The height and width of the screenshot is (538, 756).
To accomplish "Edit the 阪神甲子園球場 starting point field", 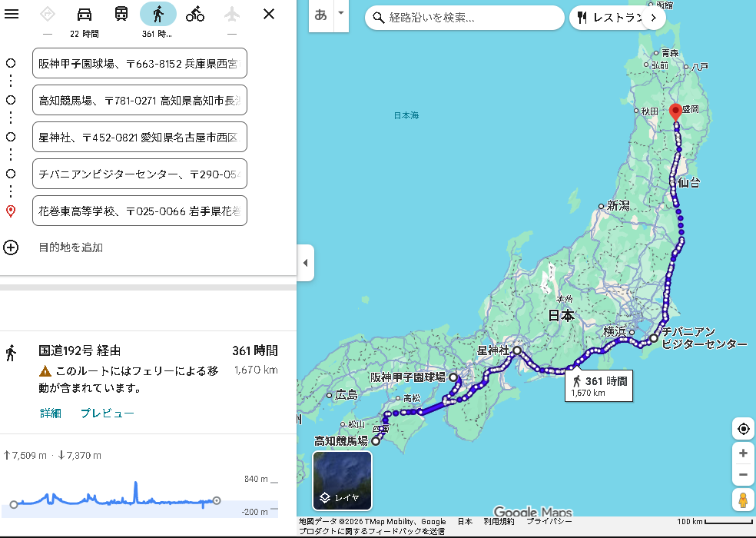I will (x=140, y=63).
